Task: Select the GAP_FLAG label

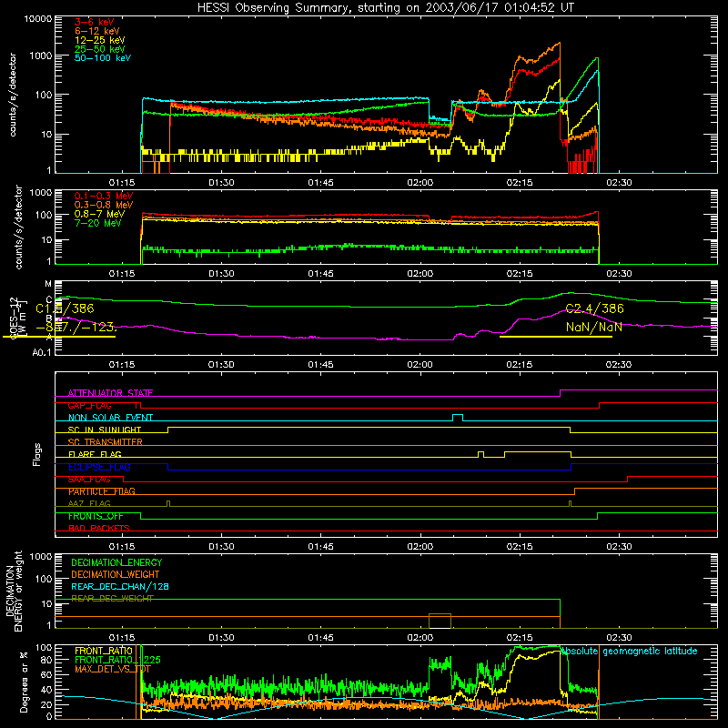Action: (x=89, y=405)
